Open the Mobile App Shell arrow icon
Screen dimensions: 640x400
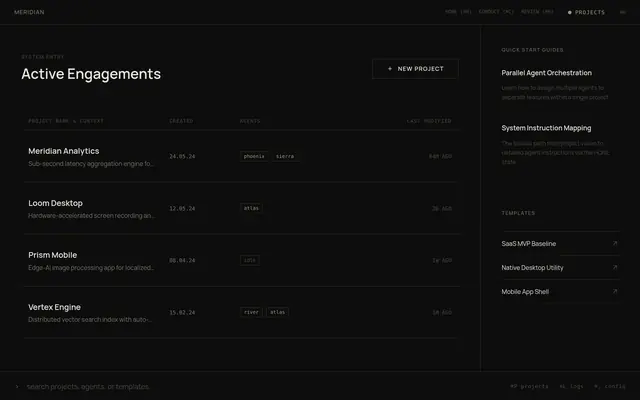(615, 291)
